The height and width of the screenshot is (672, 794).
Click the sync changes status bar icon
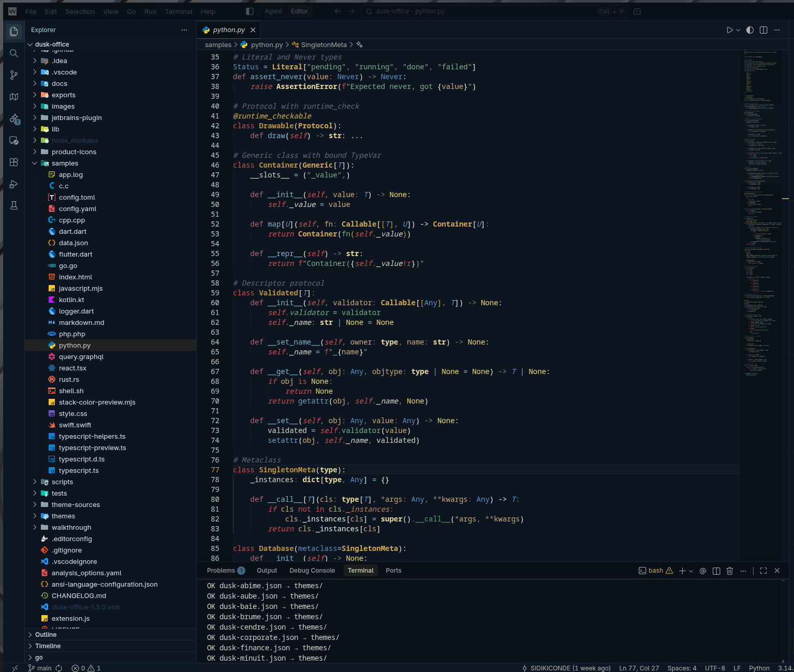click(59, 668)
